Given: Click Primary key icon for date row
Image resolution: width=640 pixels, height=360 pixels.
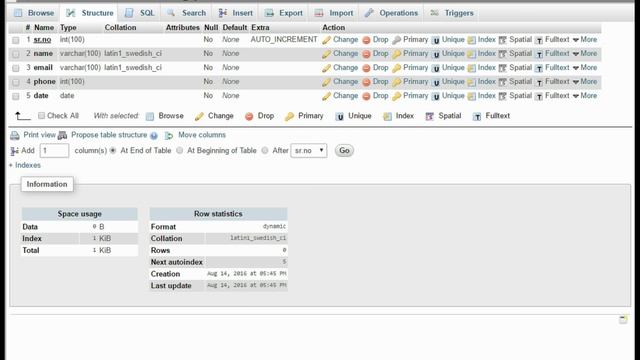Looking at the screenshot, I should [396, 96].
